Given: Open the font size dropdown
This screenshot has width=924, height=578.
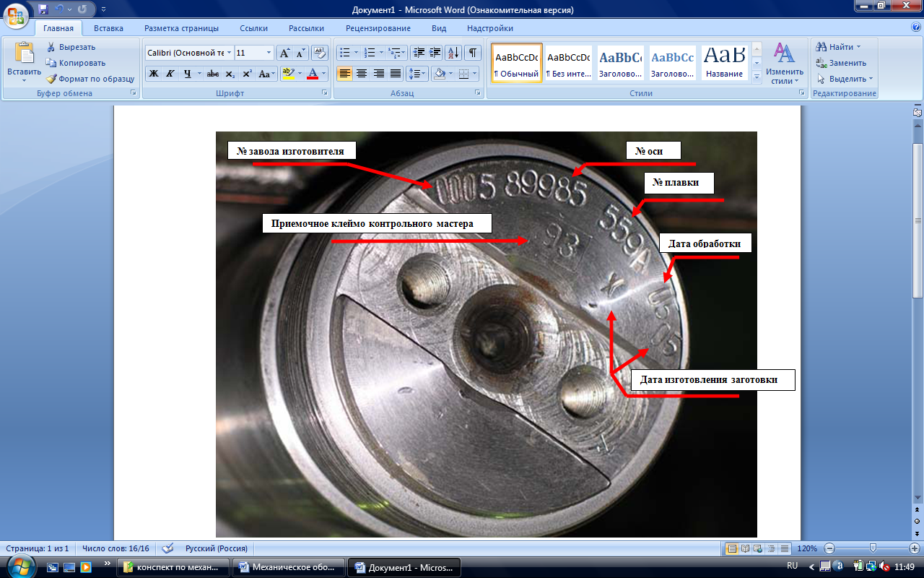Looking at the screenshot, I should click(x=269, y=53).
